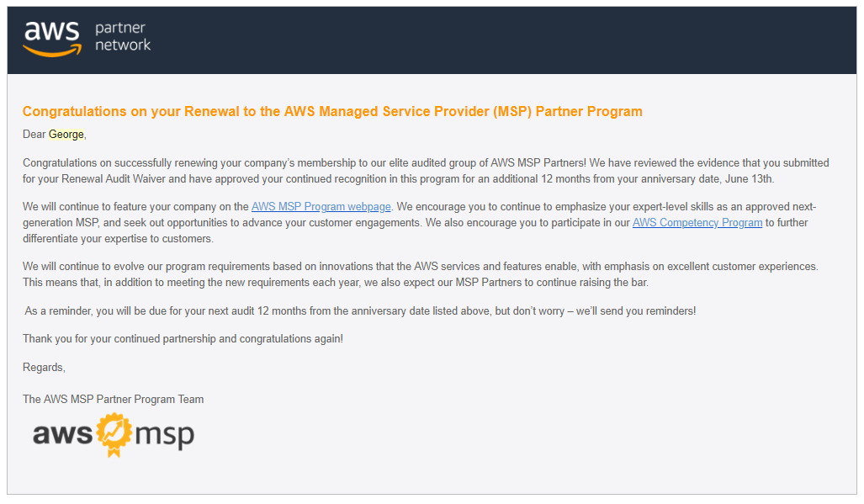Open the AWS Competency Program link
The height and width of the screenshot is (504, 864).
coord(697,222)
